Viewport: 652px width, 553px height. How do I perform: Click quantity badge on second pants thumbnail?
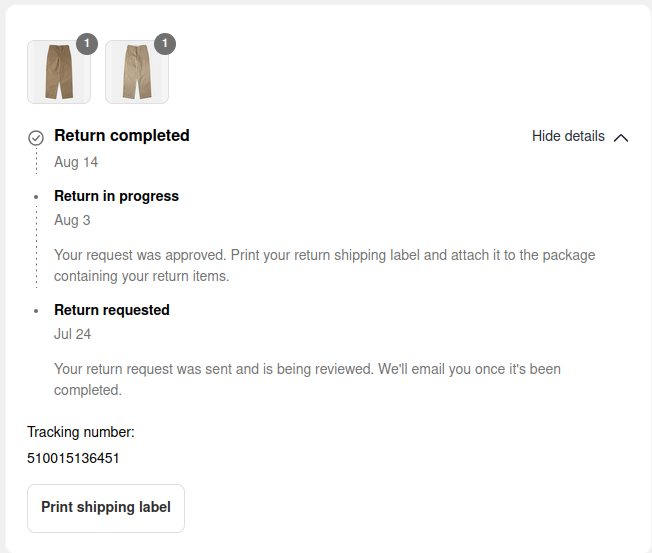click(165, 44)
